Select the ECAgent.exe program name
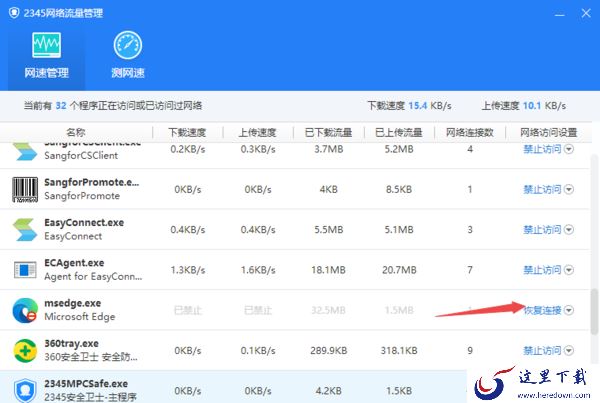This screenshot has width=600, height=403. tap(74, 263)
